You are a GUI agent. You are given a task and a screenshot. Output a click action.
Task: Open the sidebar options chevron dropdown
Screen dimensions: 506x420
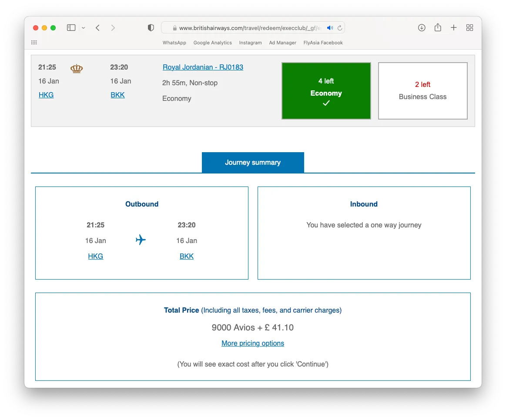(x=83, y=28)
